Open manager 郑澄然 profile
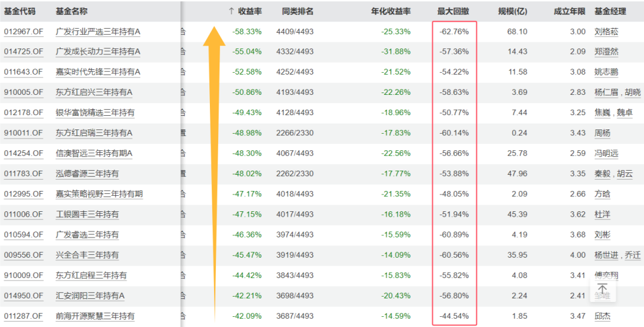Viewport: 644px width, 327px height. 606,52
